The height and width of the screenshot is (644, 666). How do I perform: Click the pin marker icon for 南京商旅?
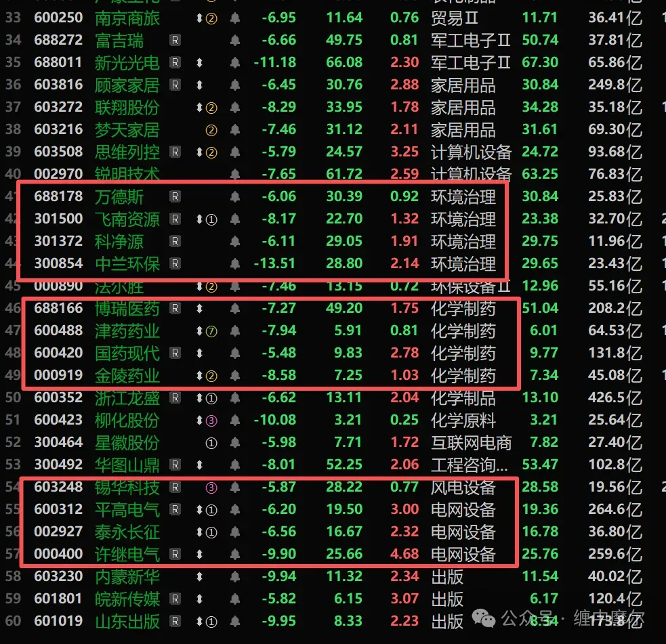pyautogui.click(x=199, y=18)
